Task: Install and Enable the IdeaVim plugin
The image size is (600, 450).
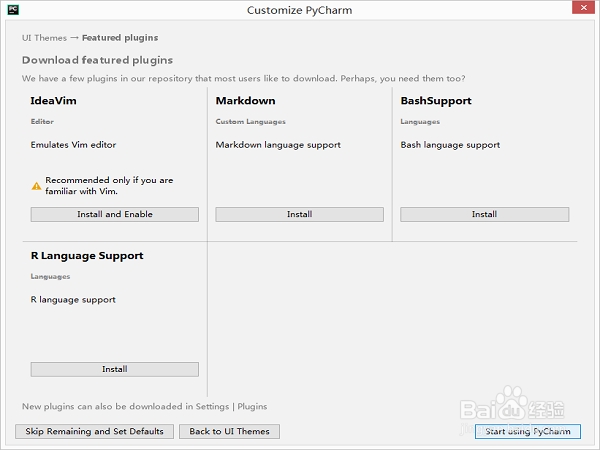Action: pyautogui.click(x=115, y=214)
